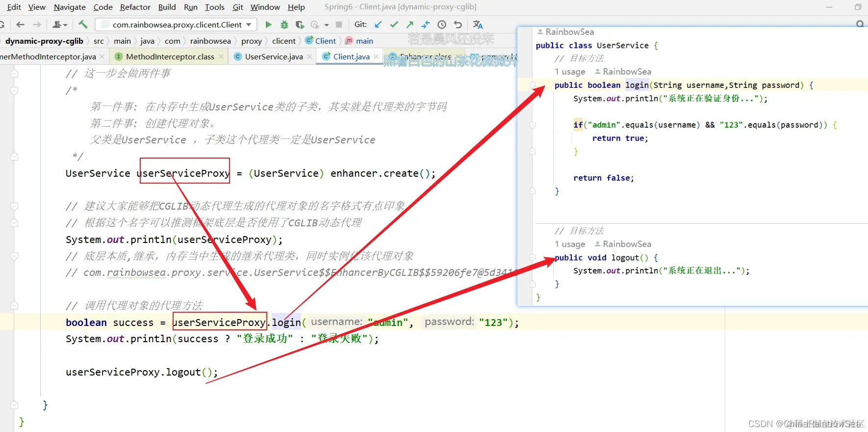Collapse fold at '// 底层本质,继承' comment

click(x=14, y=256)
